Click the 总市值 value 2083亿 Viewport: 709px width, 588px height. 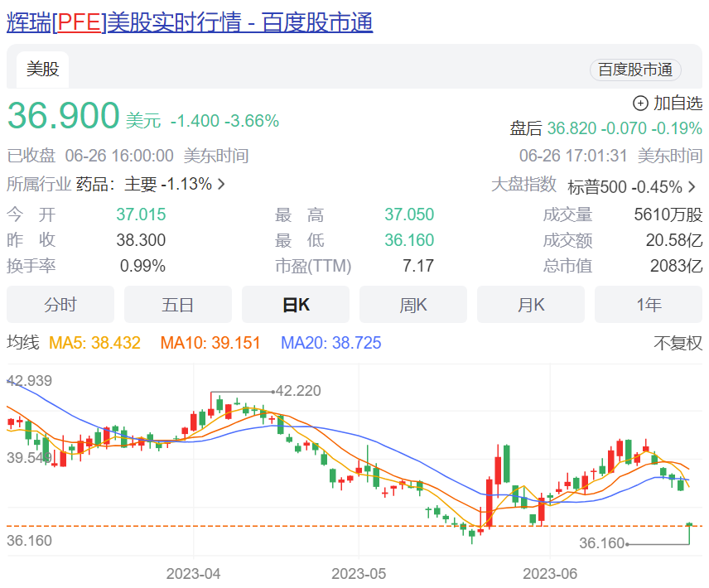point(677,266)
